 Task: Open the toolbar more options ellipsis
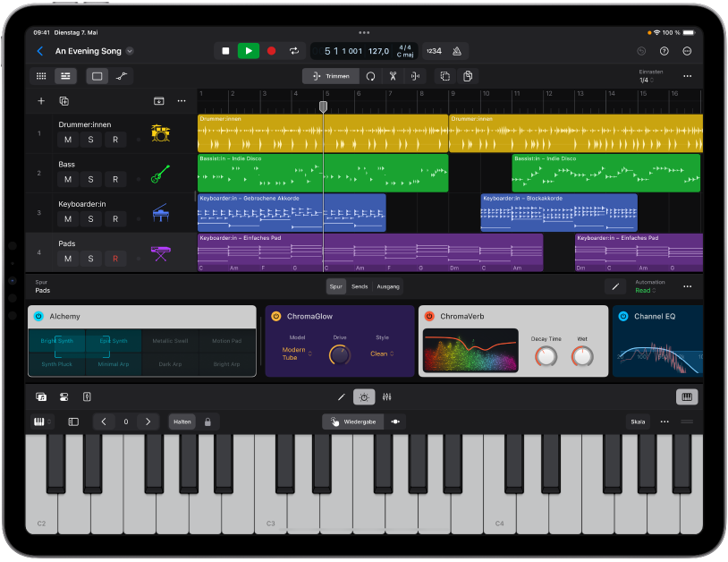(687, 76)
